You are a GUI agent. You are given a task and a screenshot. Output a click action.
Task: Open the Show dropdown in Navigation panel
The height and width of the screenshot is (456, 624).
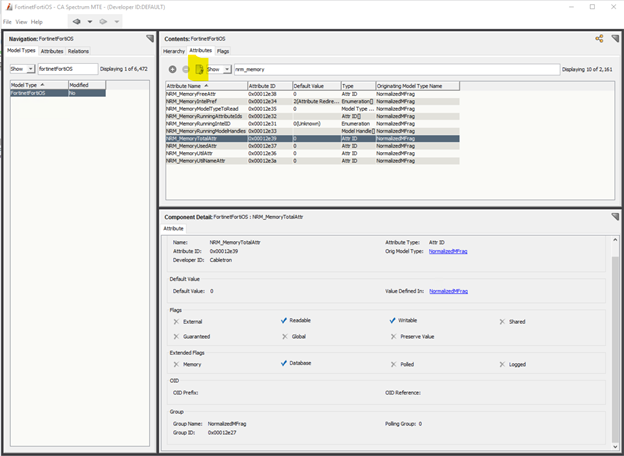pyautogui.click(x=23, y=69)
